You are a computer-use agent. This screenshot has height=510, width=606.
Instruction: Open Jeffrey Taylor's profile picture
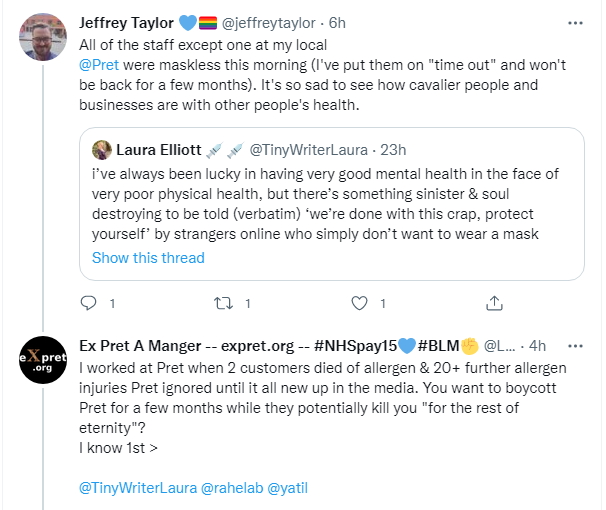pos(44,39)
